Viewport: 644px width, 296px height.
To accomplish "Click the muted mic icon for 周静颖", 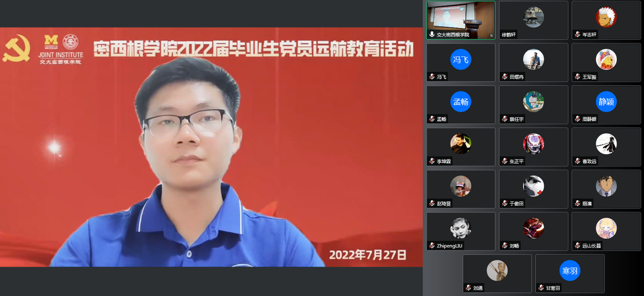I will [x=577, y=119].
